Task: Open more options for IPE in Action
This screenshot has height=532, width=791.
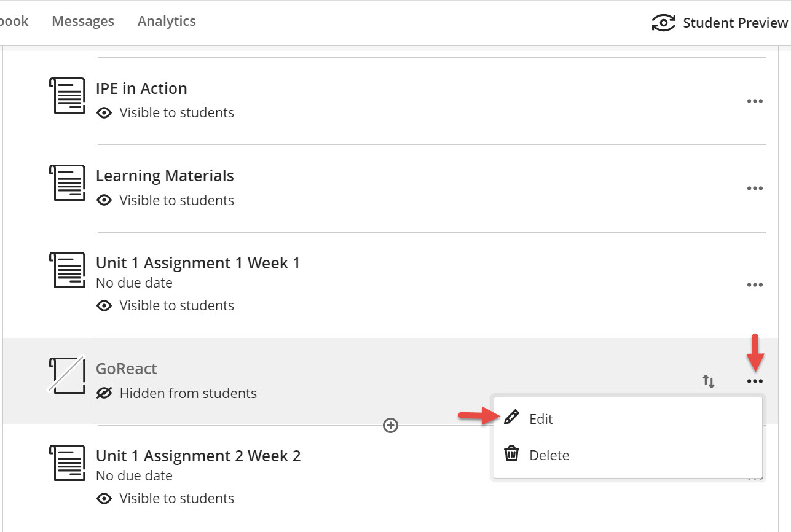Action: pos(755,101)
